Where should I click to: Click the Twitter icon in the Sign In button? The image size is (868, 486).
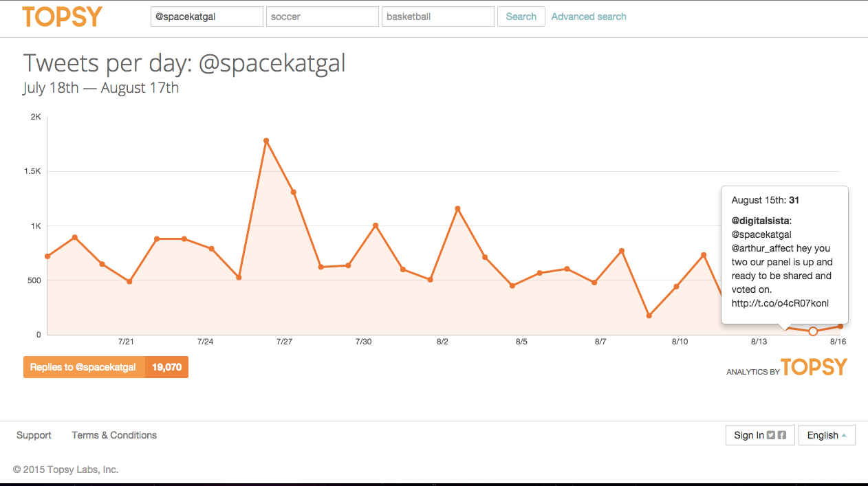click(x=771, y=435)
